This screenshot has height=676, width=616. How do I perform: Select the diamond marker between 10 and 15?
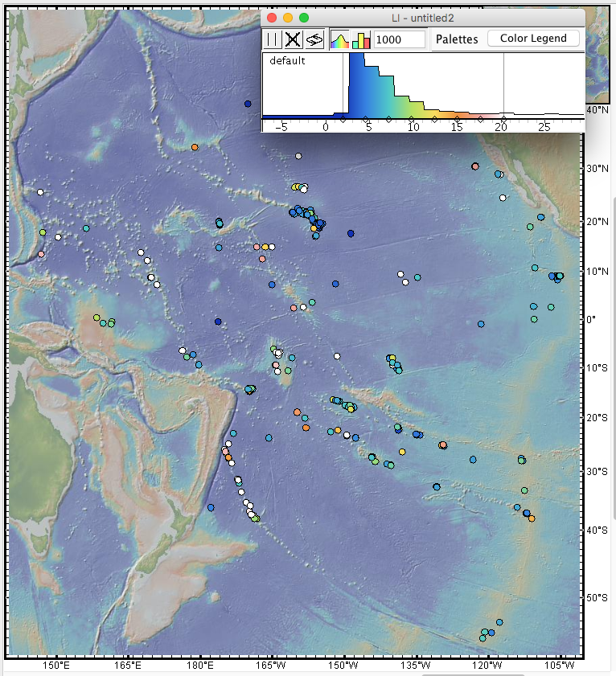point(434,119)
